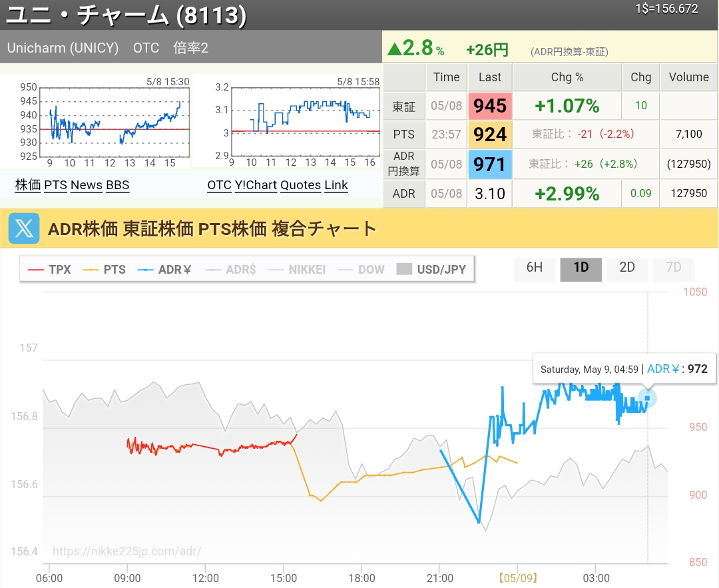This screenshot has width=719, height=588.
Task: Click the 東証 last price 945
Action: pyautogui.click(x=490, y=106)
